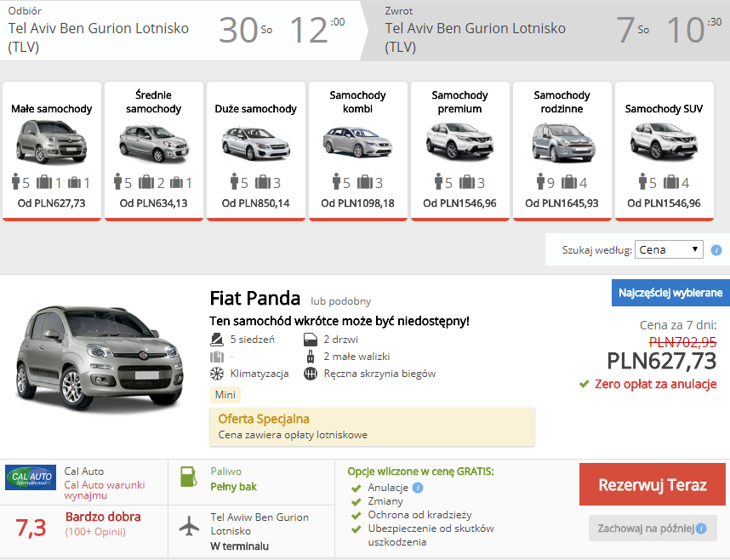730x560 pixels.
Task: Click the W terminalu location text
Action: pyautogui.click(x=239, y=546)
